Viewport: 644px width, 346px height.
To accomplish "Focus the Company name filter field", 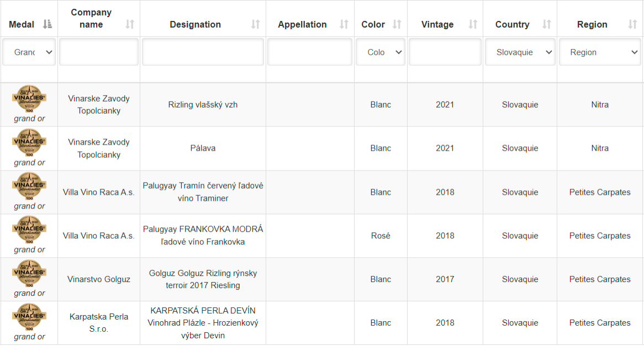I will (98, 52).
